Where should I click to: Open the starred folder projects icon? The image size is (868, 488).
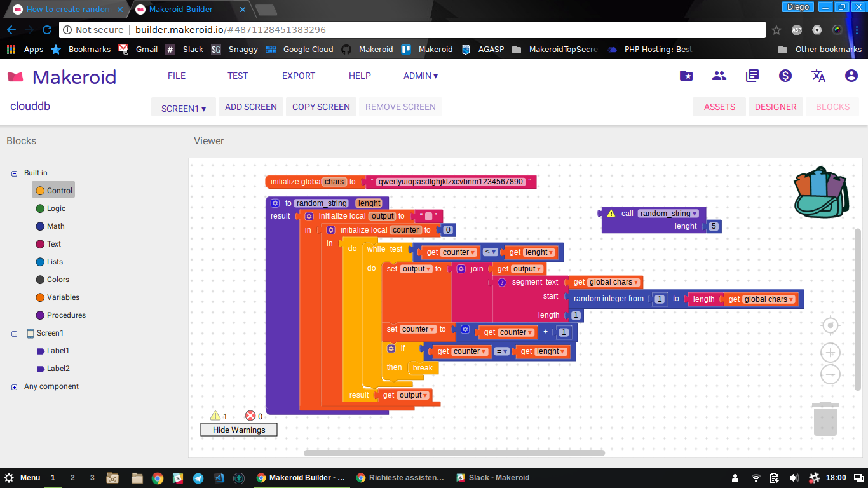[686, 76]
